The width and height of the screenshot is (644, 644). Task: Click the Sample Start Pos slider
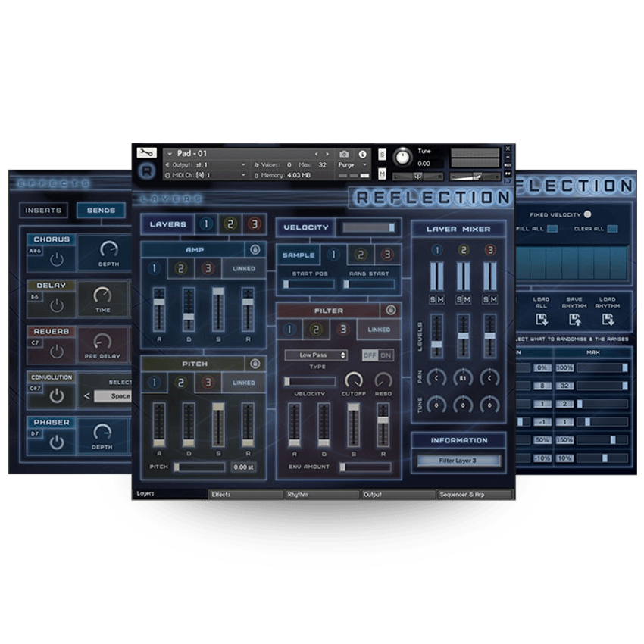(309, 284)
